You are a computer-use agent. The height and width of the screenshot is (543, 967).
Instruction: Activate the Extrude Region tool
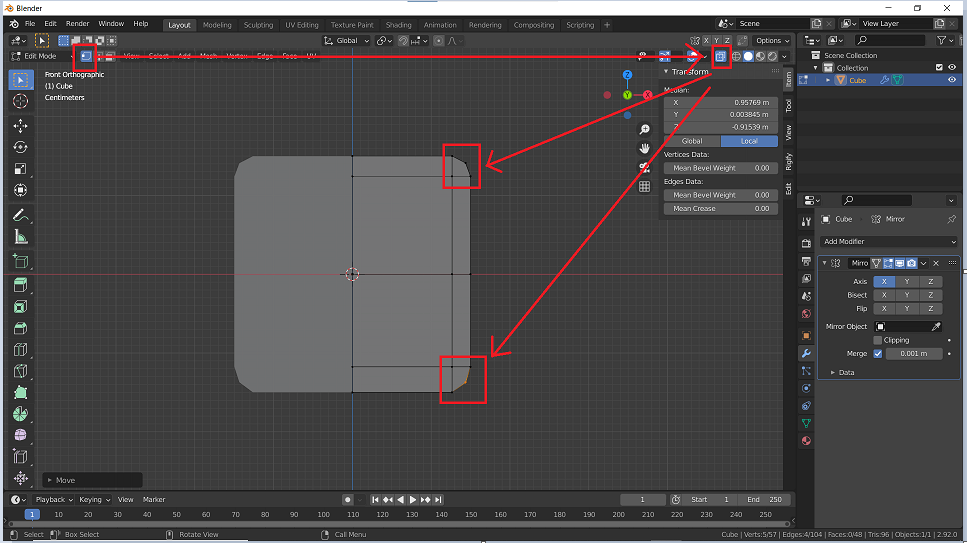[20, 285]
